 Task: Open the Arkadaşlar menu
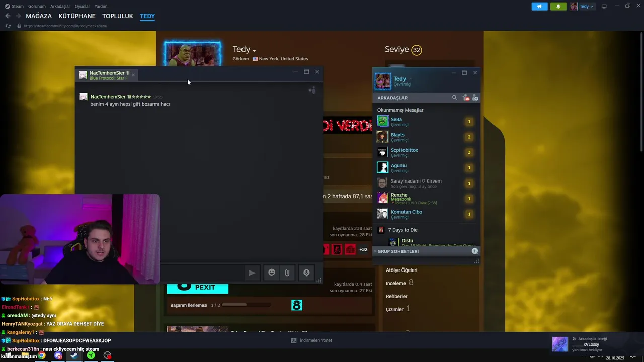coord(60,6)
